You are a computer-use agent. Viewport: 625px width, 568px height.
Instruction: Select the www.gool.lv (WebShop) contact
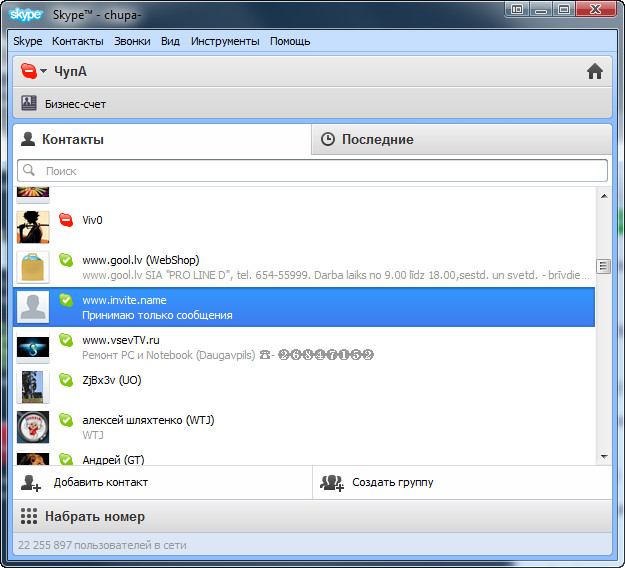[x=304, y=267]
